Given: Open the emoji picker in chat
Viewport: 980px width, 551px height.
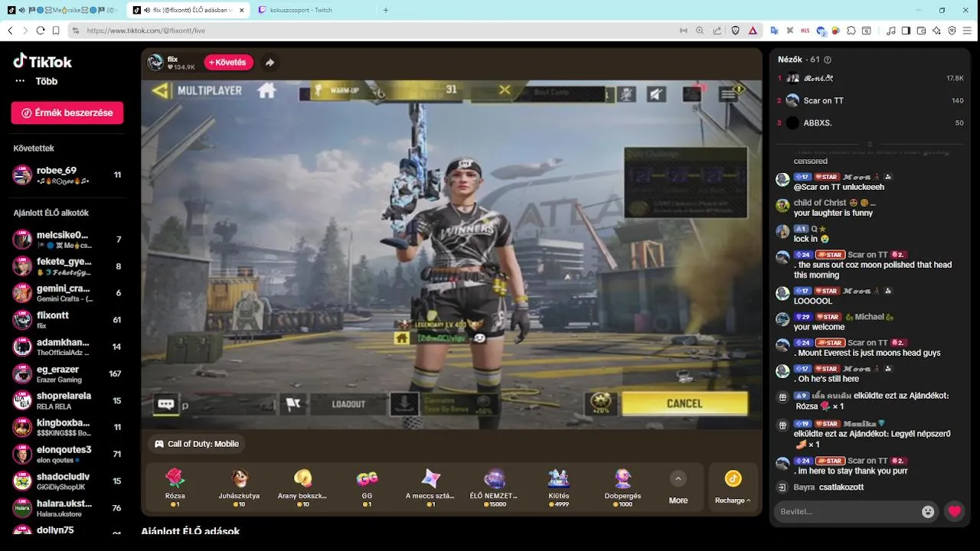Looking at the screenshot, I should 928,511.
